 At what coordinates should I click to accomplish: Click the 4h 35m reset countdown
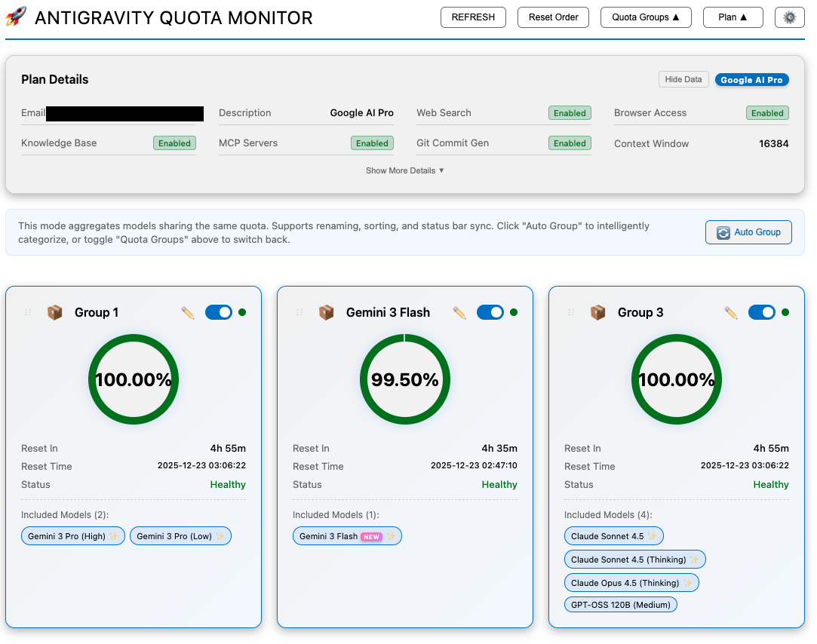499,448
